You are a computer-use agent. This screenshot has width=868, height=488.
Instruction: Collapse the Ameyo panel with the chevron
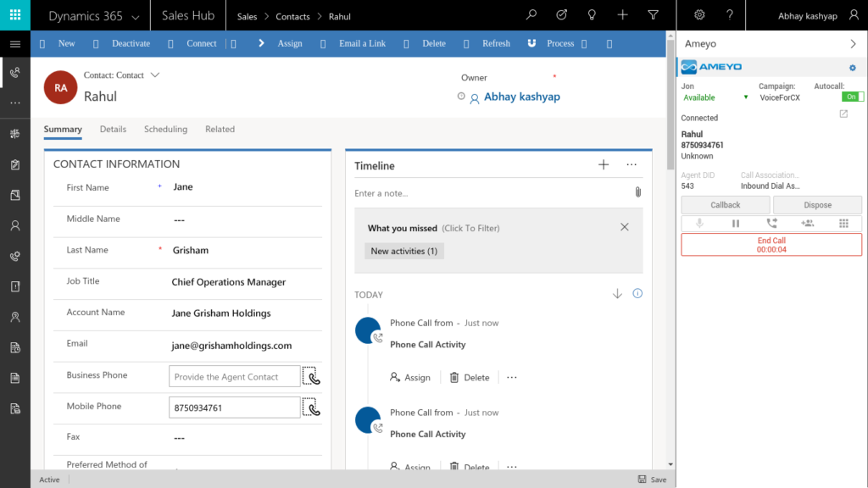(853, 44)
